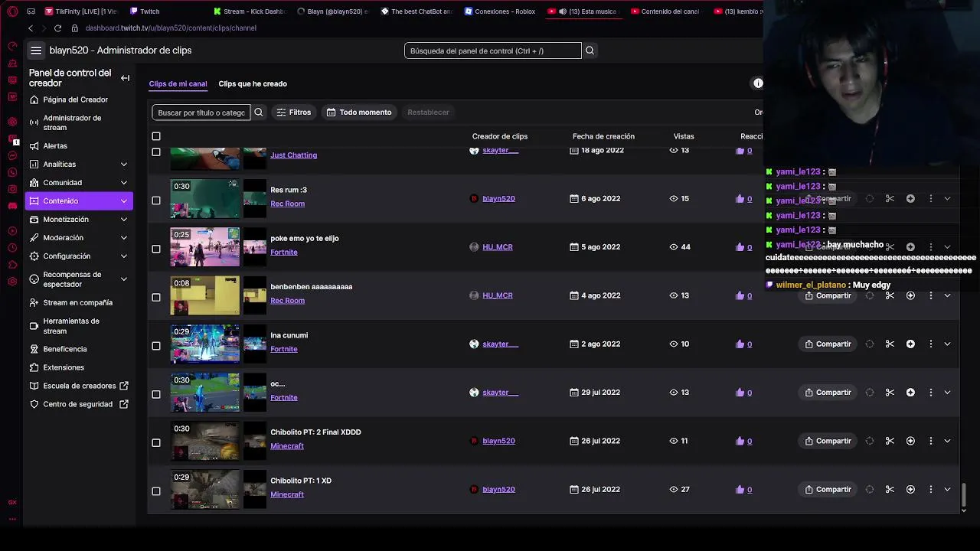Click the control panel search field
Image resolution: width=980 pixels, height=551 pixels.
pos(493,51)
